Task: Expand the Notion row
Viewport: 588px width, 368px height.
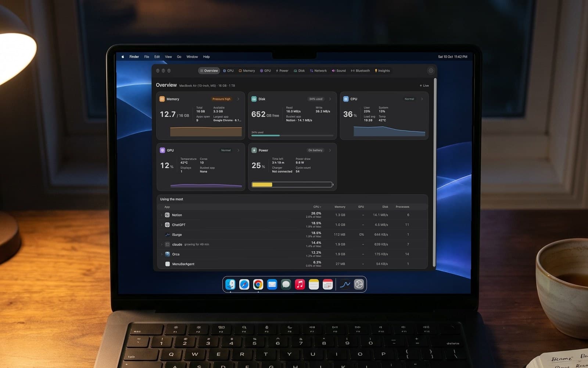Action: (x=161, y=215)
